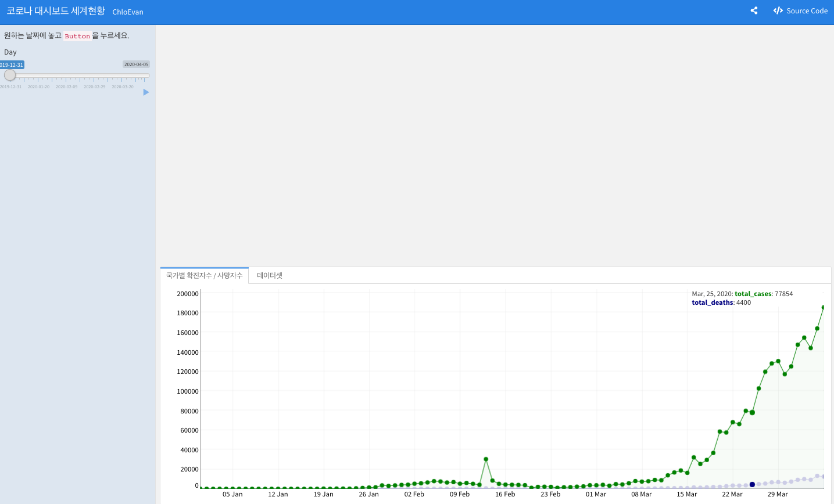Click the Day slider round handle
834x504 pixels.
tap(10, 75)
